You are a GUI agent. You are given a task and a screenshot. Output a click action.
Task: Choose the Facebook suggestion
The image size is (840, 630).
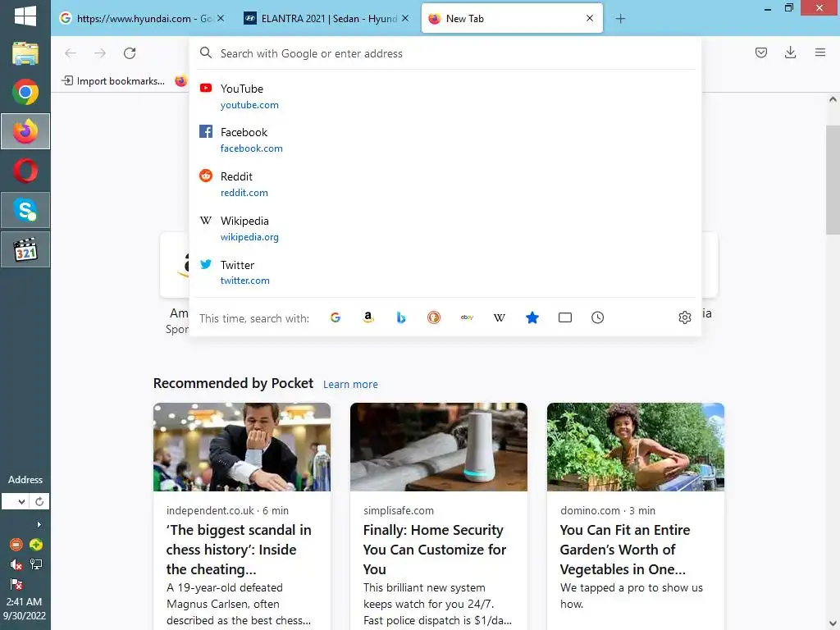tap(445, 139)
